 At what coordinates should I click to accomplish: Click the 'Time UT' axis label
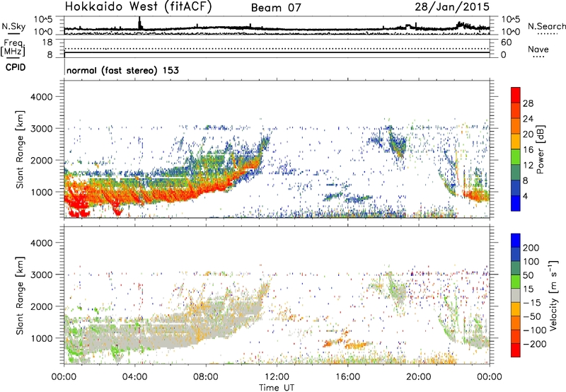(x=277, y=388)
